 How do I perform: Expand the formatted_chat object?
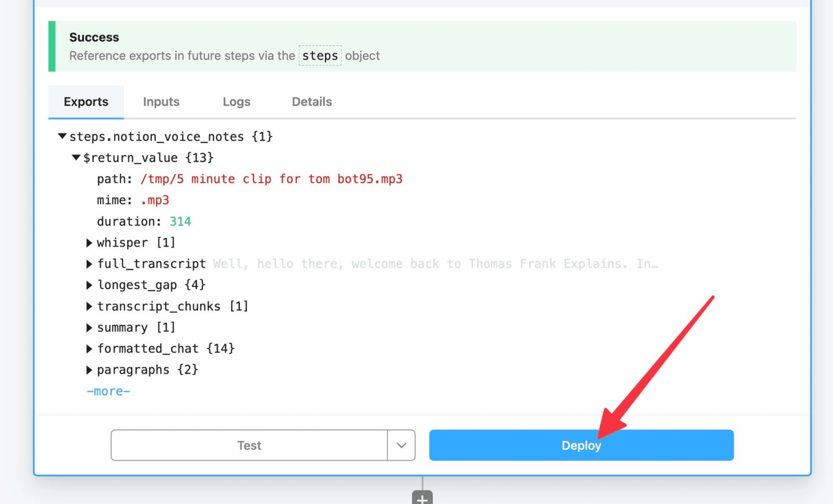(90, 348)
